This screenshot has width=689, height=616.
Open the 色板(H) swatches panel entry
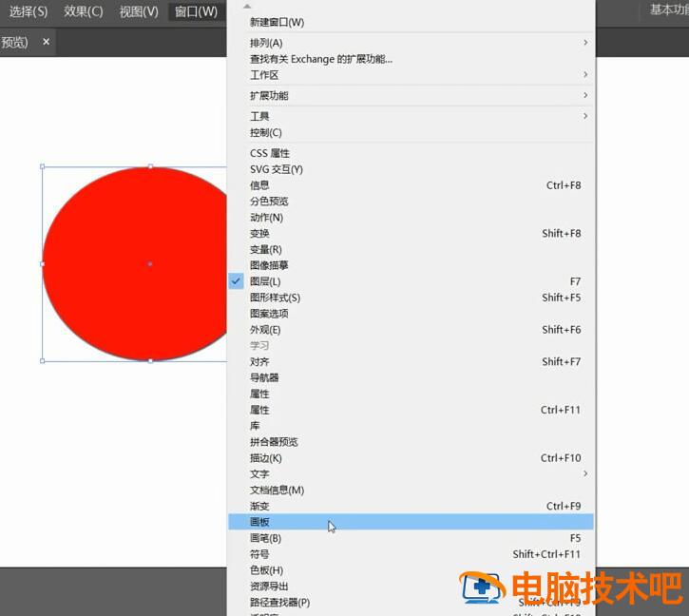(266, 570)
